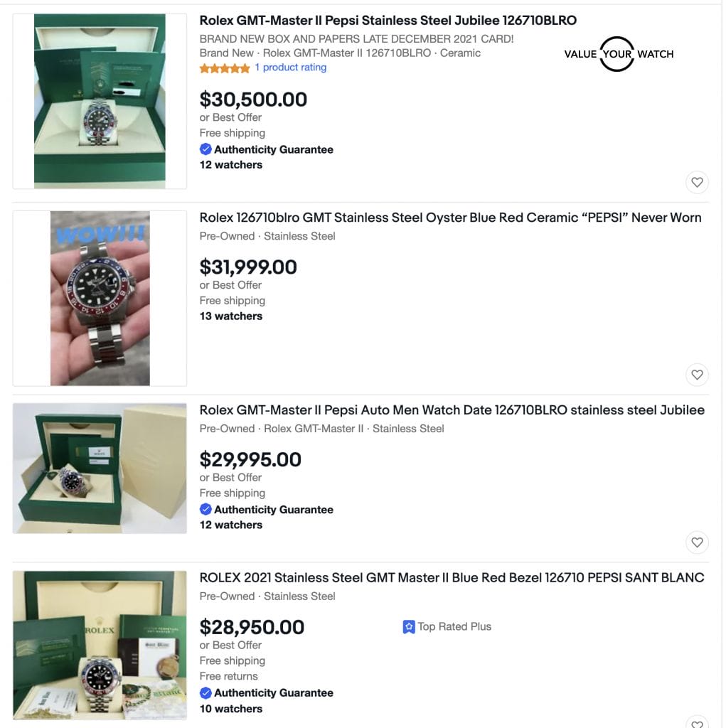Click the five-star rating on the first listing
The image size is (726, 728).
pyautogui.click(x=225, y=69)
